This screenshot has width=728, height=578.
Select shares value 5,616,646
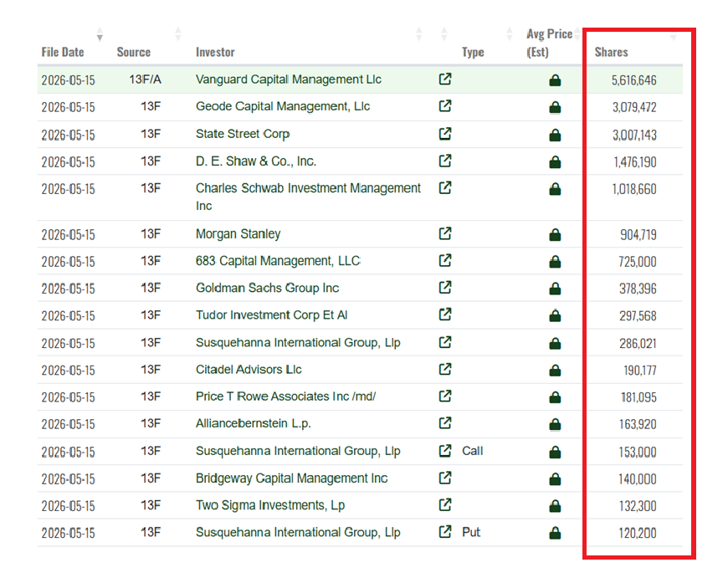click(633, 80)
